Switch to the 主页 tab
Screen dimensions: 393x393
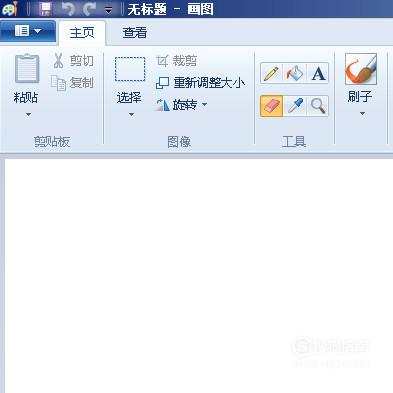tap(82, 33)
